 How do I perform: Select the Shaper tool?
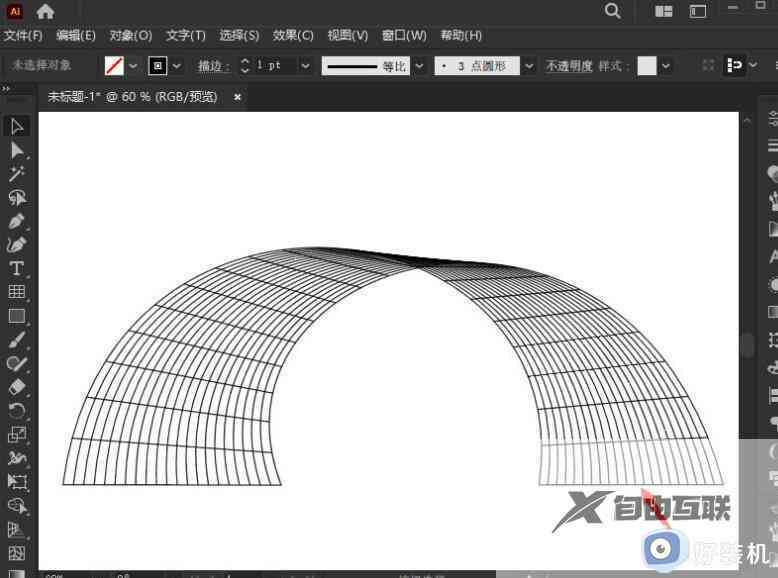[x=17, y=364]
